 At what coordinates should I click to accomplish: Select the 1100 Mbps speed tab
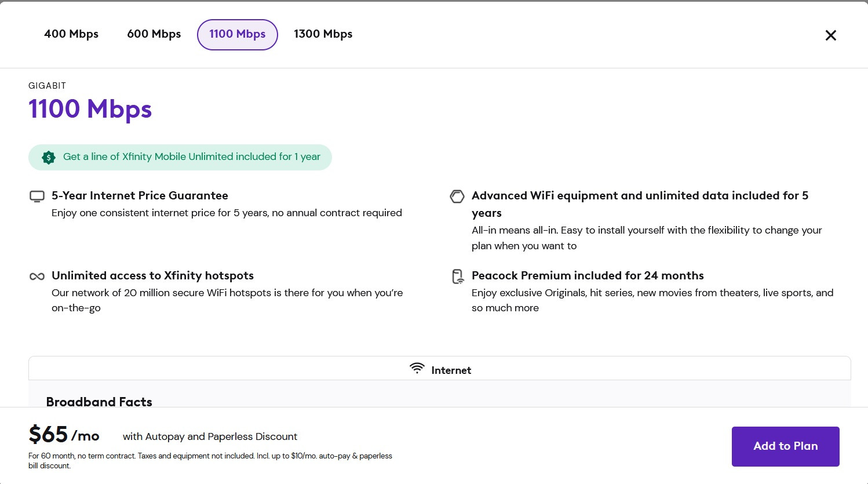pyautogui.click(x=238, y=35)
